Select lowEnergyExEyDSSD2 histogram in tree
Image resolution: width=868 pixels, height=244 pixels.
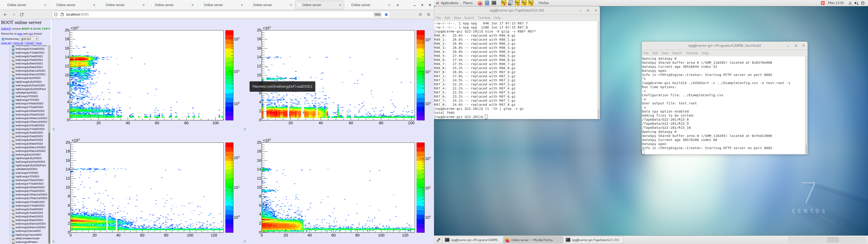pos(28,78)
